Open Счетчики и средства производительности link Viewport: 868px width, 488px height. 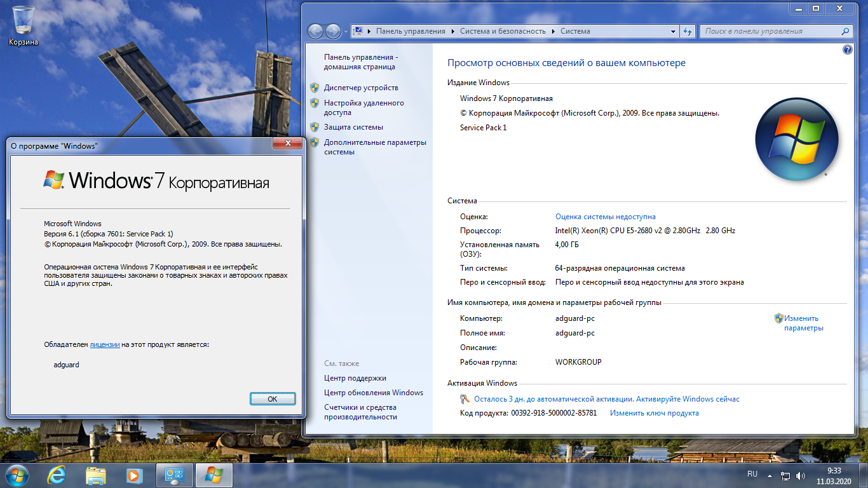click(x=360, y=412)
